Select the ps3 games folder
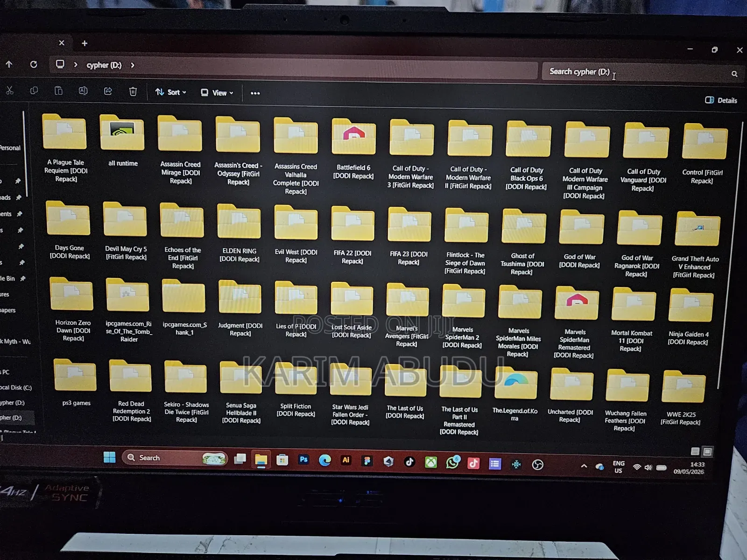 76,383
